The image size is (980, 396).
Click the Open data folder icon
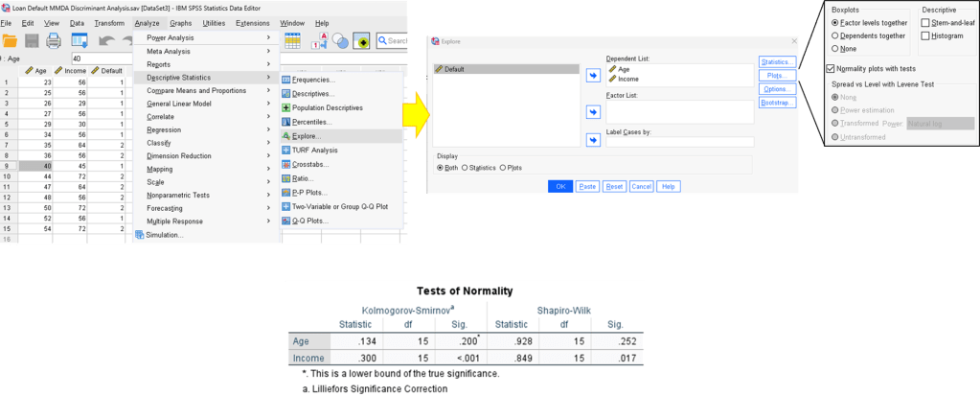[11, 41]
